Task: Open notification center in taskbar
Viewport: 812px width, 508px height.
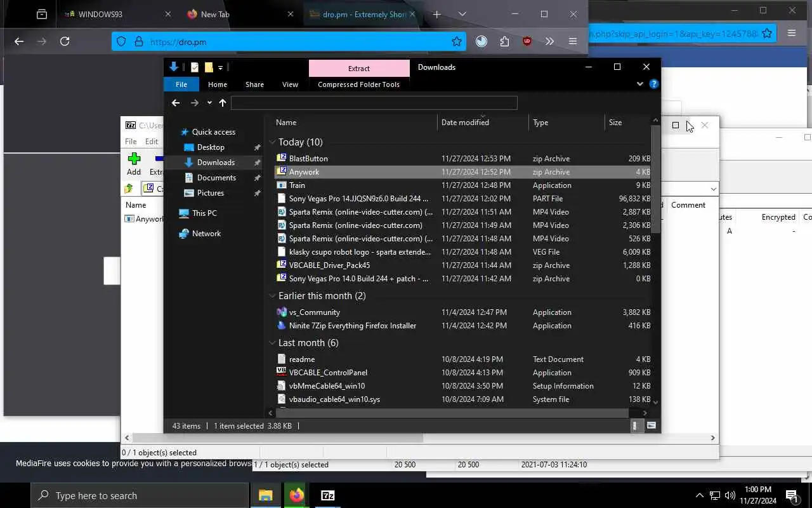Action: (x=792, y=495)
